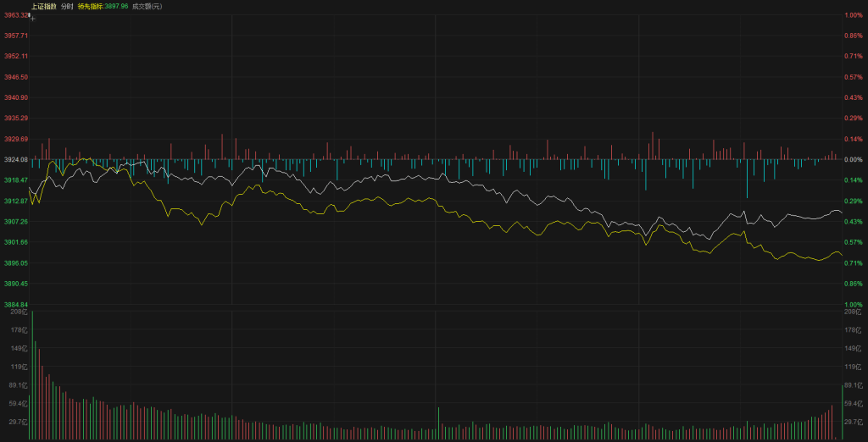The width and height of the screenshot is (868, 442).
Task: Click the 3884.84 lowest price label
Action: tap(15, 304)
